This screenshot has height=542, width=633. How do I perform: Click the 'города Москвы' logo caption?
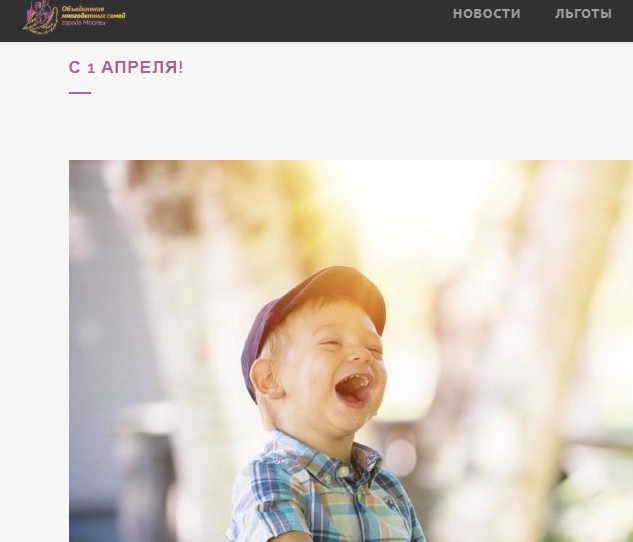pyautogui.click(x=84, y=23)
